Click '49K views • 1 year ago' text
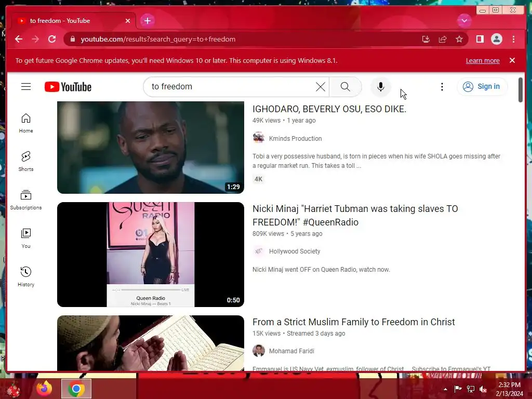 pyautogui.click(x=284, y=121)
